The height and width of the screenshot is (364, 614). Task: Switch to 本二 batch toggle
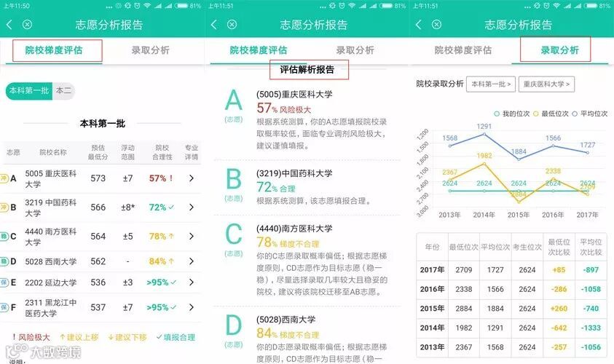point(63,91)
